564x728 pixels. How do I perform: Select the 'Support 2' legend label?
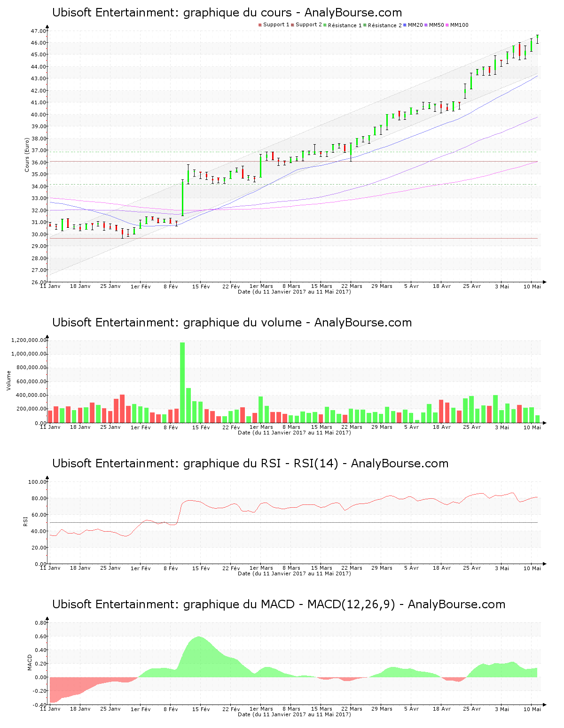309,25
